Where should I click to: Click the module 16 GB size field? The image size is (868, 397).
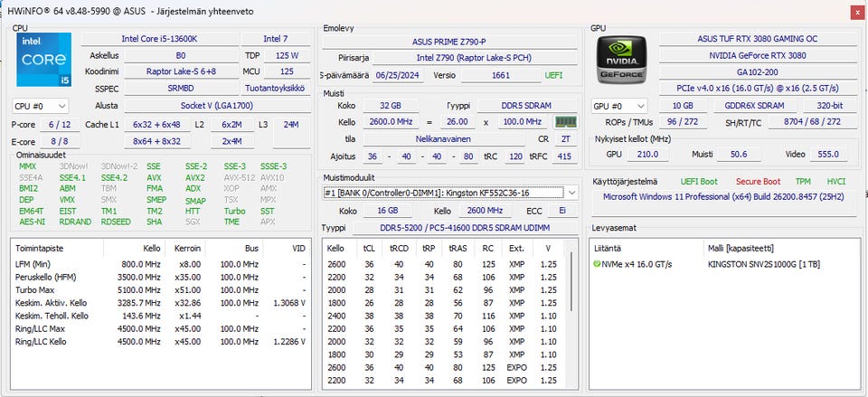click(387, 211)
